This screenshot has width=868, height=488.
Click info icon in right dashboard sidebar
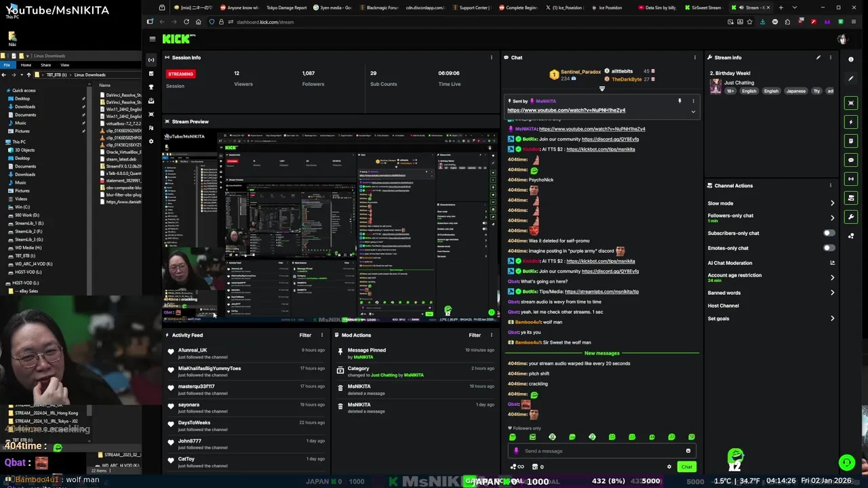851,59
